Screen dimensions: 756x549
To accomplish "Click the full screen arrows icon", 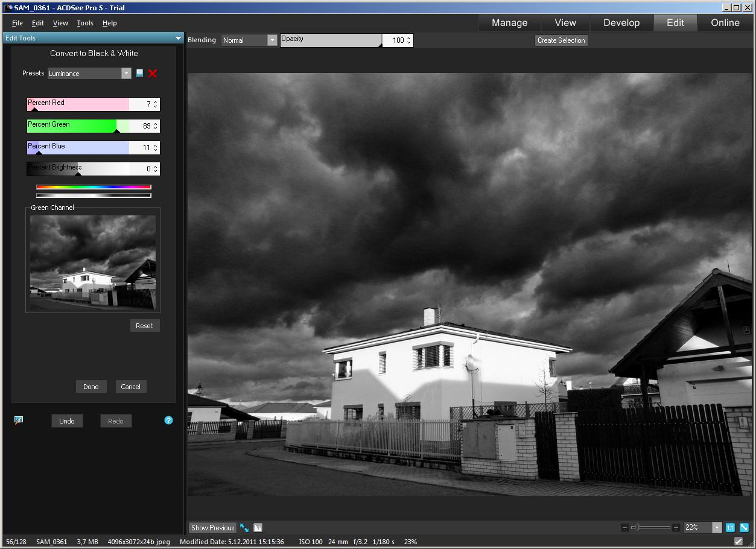I will pyautogui.click(x=244, y=528).
